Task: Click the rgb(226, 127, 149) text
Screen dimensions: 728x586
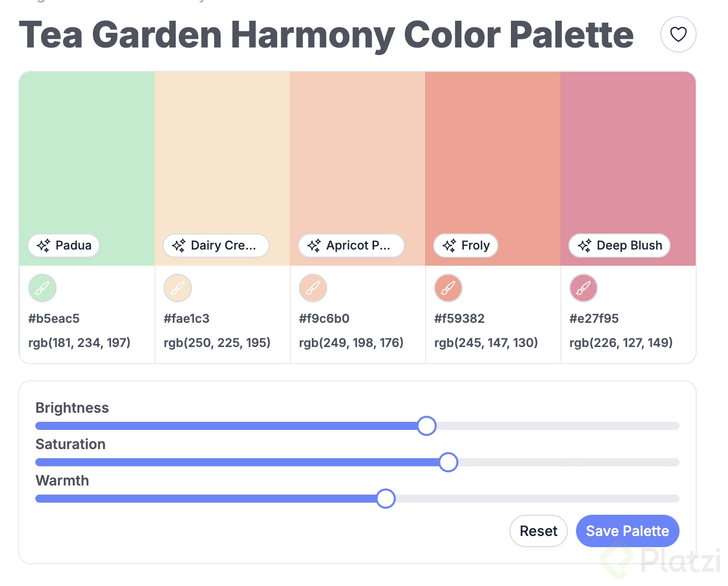Action: (621, 343)
